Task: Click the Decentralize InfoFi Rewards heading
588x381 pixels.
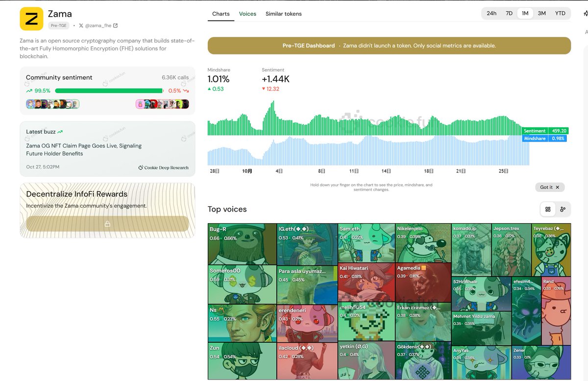Action: 76,194
